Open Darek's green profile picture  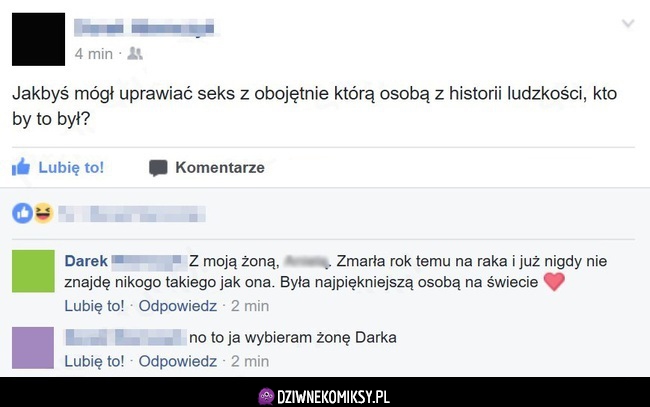click(33, 271)
